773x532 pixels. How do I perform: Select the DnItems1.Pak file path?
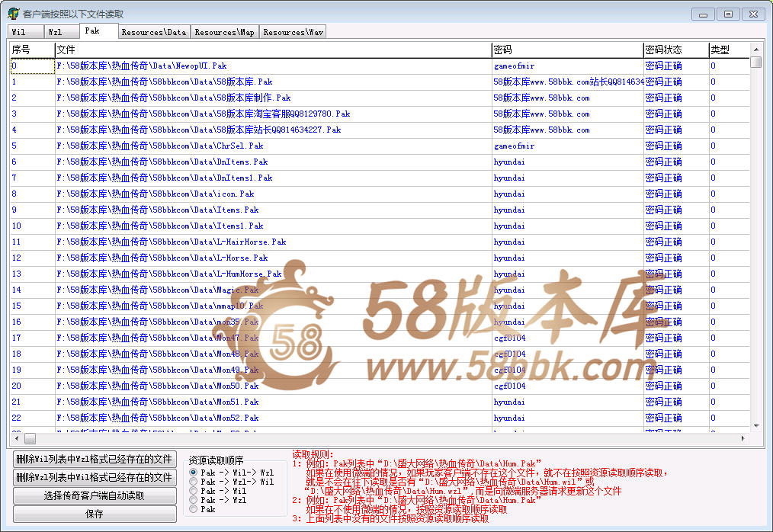(x=164, y=178)
